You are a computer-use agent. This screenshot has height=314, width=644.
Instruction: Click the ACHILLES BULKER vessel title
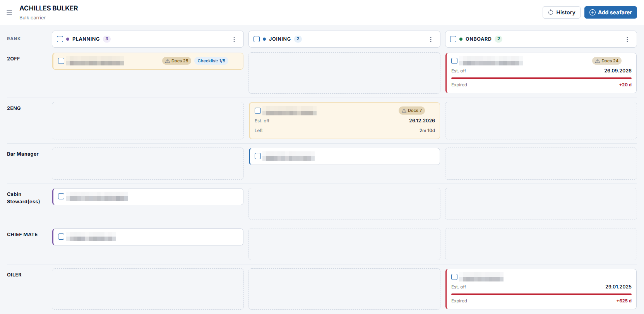pyautogui.click(x=49, y=8)
